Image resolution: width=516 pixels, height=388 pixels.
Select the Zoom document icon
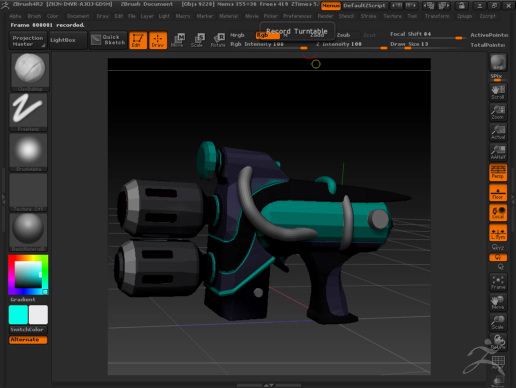[498, 112]
